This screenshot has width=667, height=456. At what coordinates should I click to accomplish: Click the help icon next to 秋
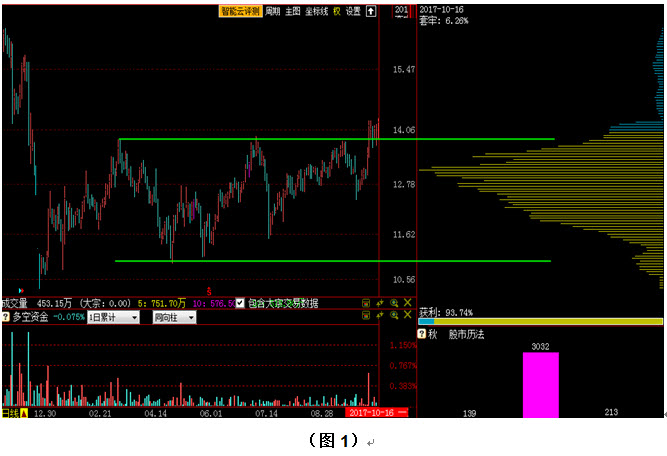[x=421, y=334]
